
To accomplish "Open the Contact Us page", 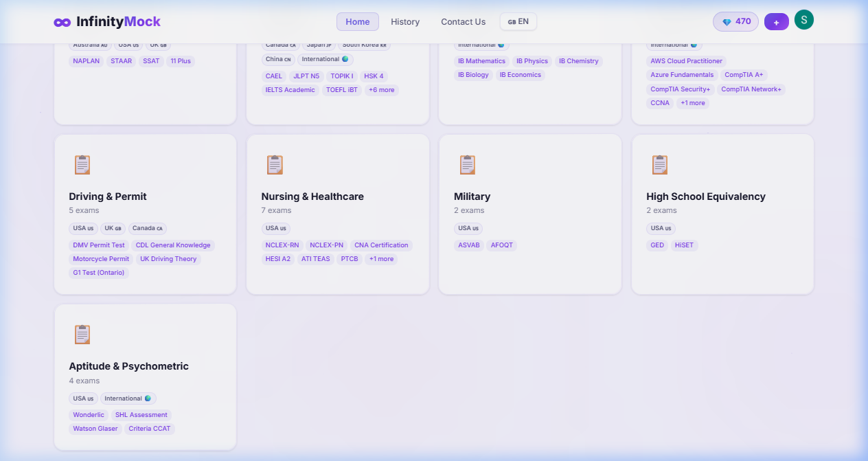I will pos(463,22).
